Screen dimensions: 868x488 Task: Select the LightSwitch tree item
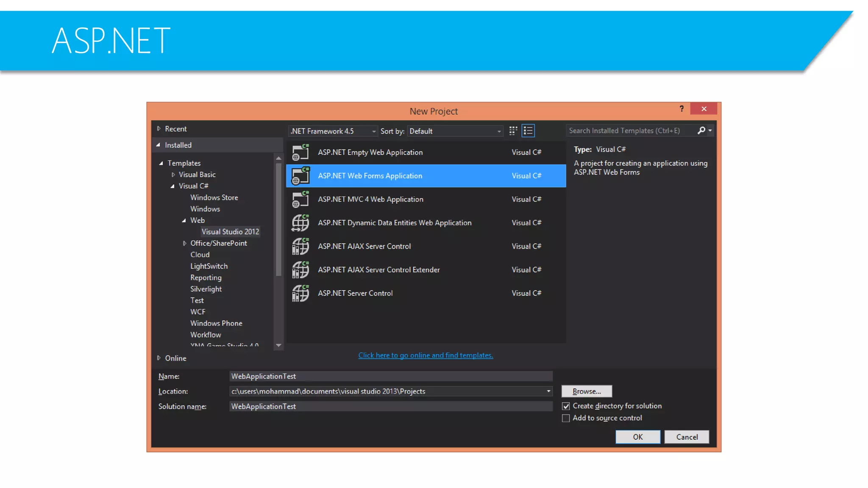click(x=209, y=266)
